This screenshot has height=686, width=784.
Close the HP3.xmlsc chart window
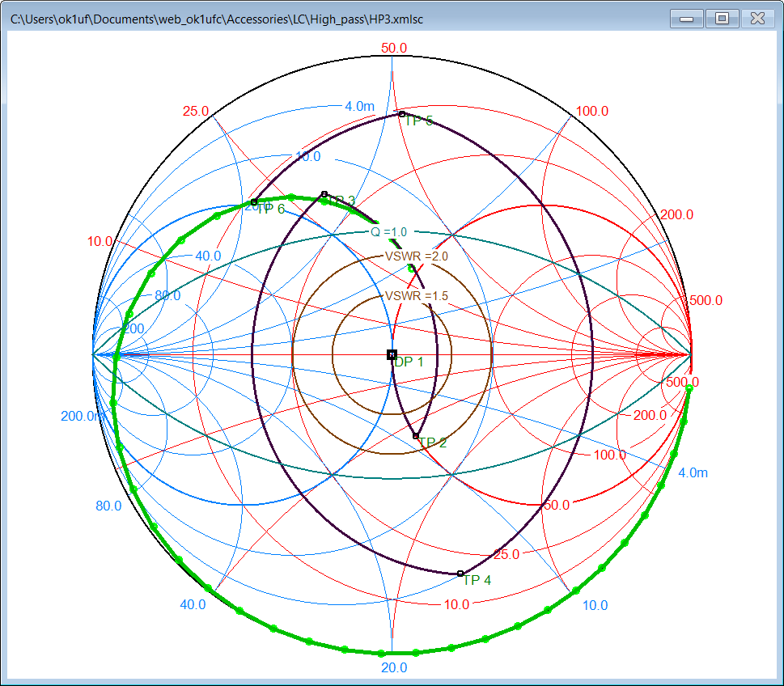(758, 18)
